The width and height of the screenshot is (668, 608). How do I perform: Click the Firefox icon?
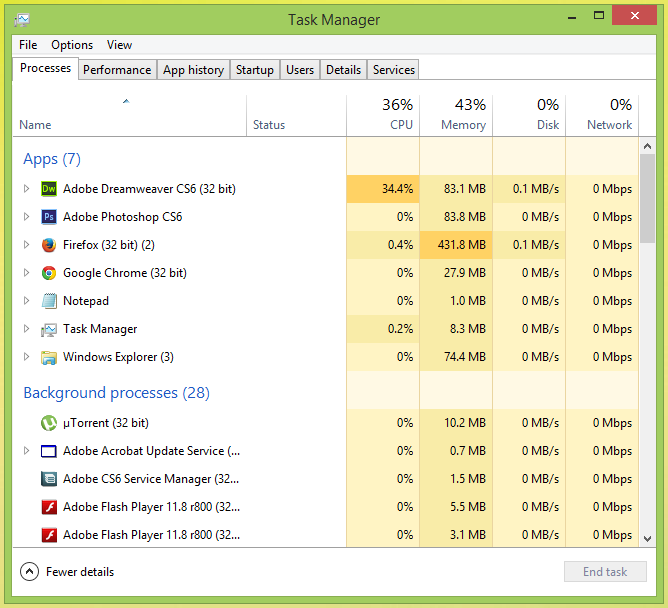[x=49, y=245]
